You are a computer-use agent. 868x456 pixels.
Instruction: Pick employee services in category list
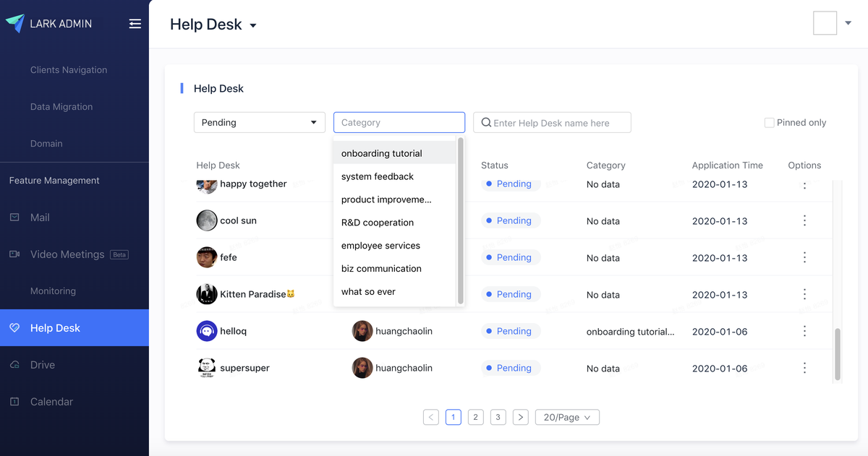point(380,246)
